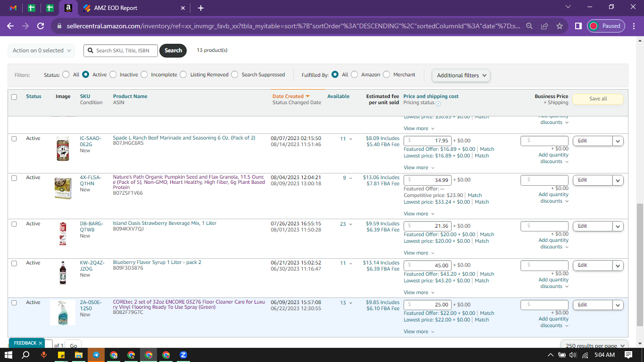Screen dimensions: 644x362
Task: Open the 'Action on 0 selected' dropdown
Action: pyautogui.click(x=41, y=50)
